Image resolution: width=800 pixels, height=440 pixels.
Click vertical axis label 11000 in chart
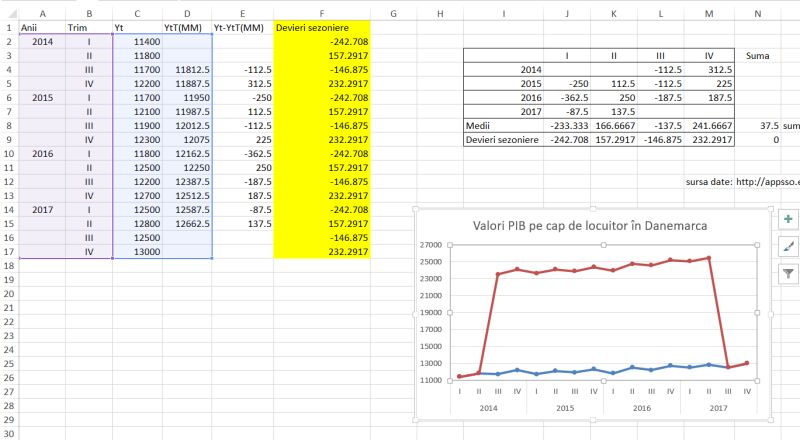431,380
